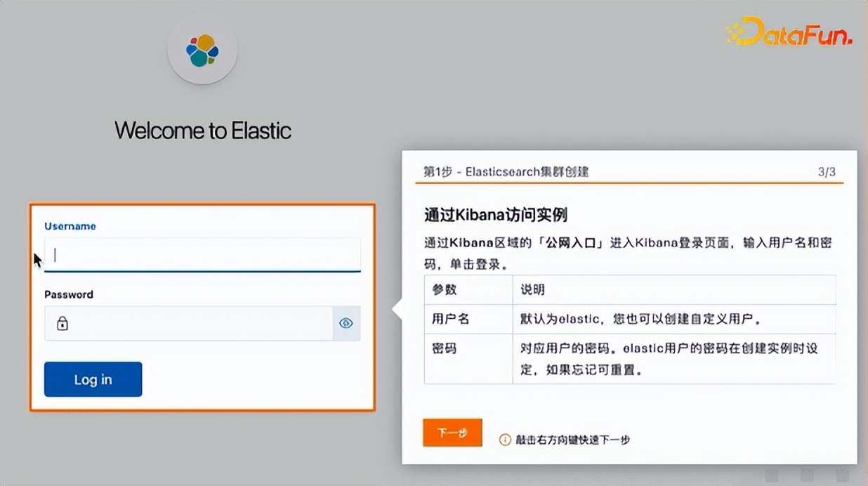Image resolution: width=868 pixels, height=486 pixels.
Task: Click the eye icon to reveal the password
Action: tap(346, 322)
